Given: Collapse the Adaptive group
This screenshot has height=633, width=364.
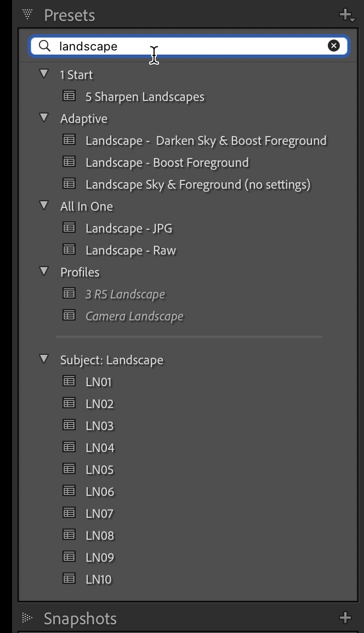Looking at the screenshot, I should tap(43, 117).
